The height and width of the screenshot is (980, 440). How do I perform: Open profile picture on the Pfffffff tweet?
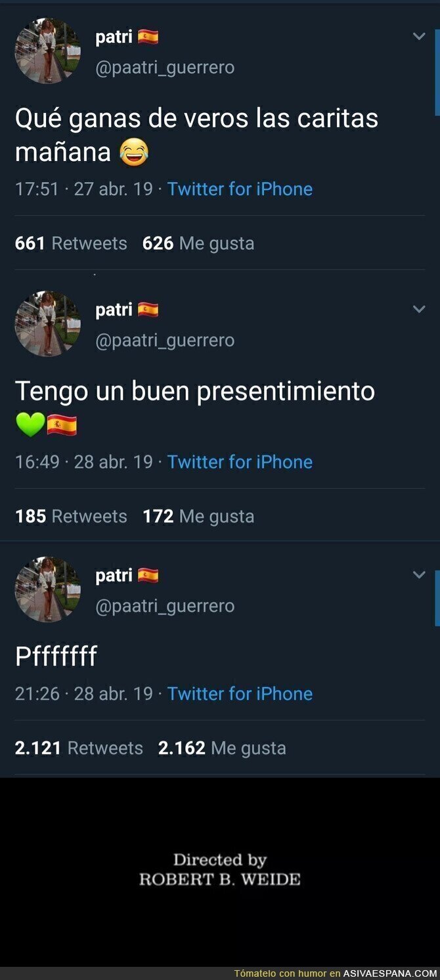tap(48, 590)
